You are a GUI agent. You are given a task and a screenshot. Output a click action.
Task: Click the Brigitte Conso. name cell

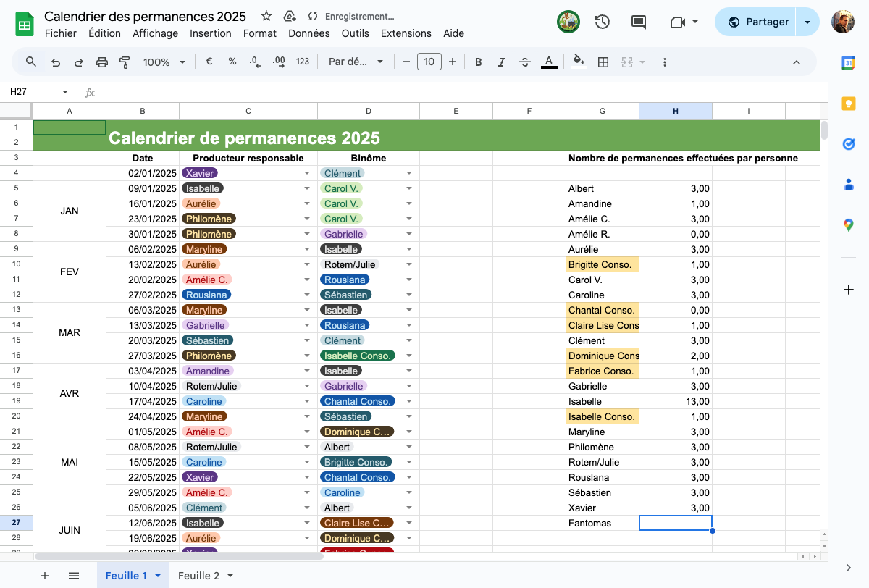pyautogui.click(x=603, y=264)
